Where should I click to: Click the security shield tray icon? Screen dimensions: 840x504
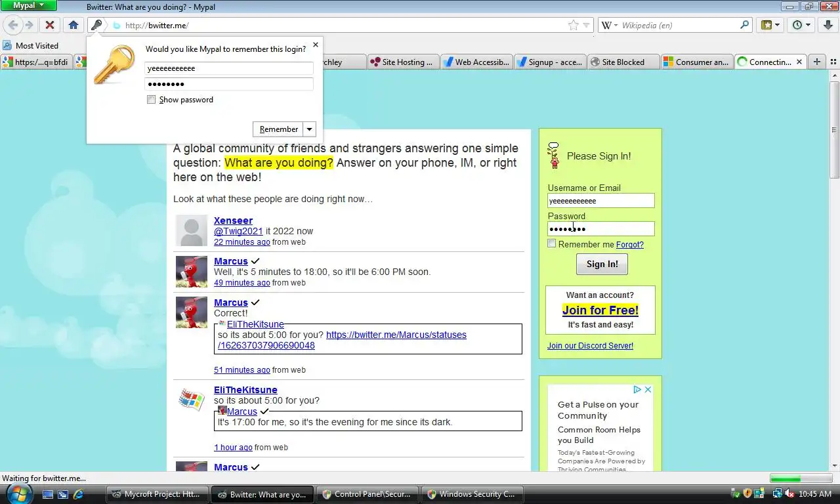(x=747, y=494)
